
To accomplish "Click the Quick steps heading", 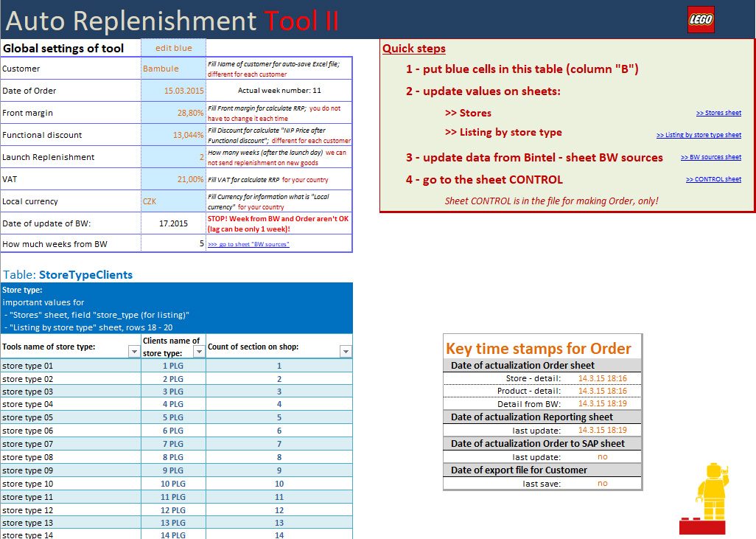I will tap(413, 48).
